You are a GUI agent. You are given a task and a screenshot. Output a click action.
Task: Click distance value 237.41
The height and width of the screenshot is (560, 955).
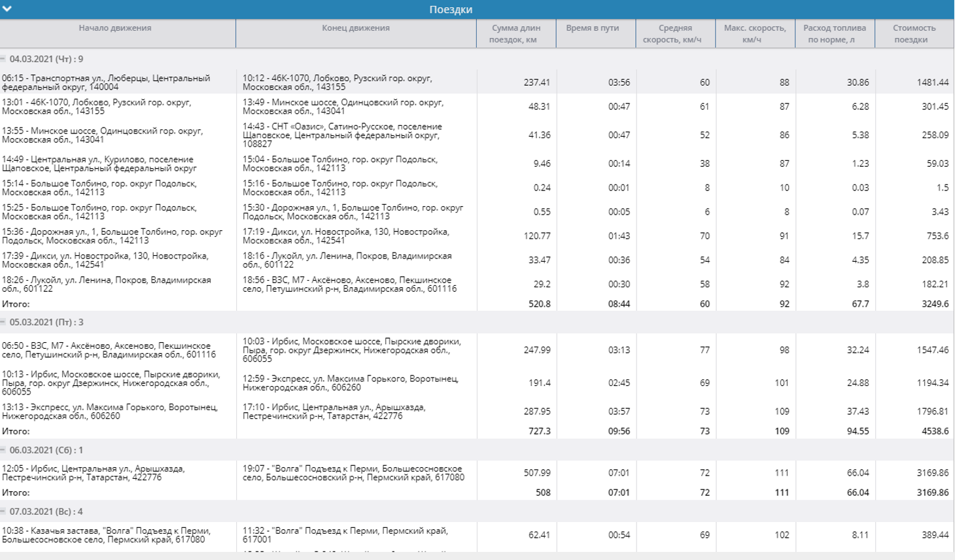(536, 82)
